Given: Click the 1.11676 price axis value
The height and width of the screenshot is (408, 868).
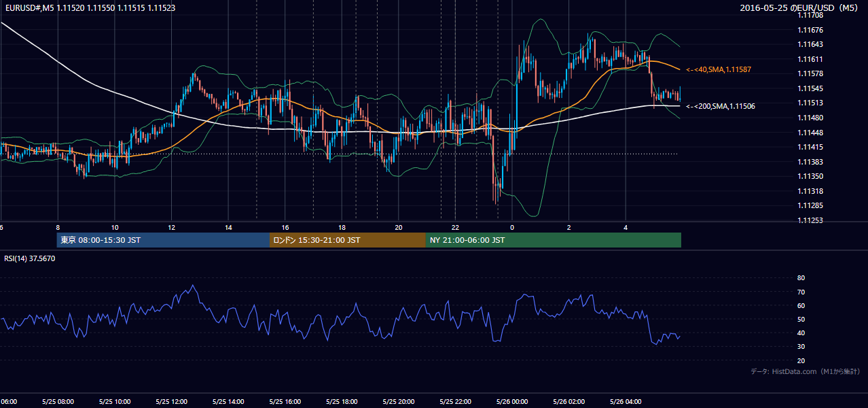Looking at the screenshot, I should click(810, 30).
